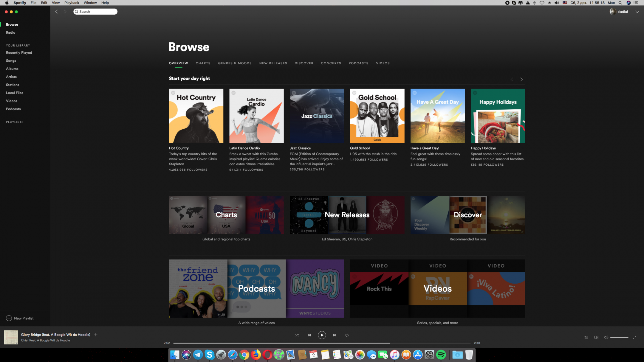This screenshot has width=644, height=362.
Task: Switch to the Discover tab
Action: tap(304, 63)
